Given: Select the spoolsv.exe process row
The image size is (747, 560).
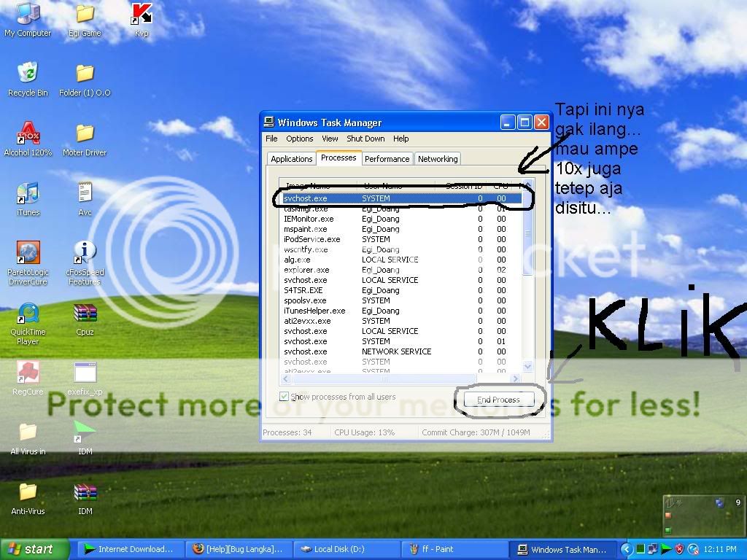Looking at the screenshot, I should click(400, 300).
